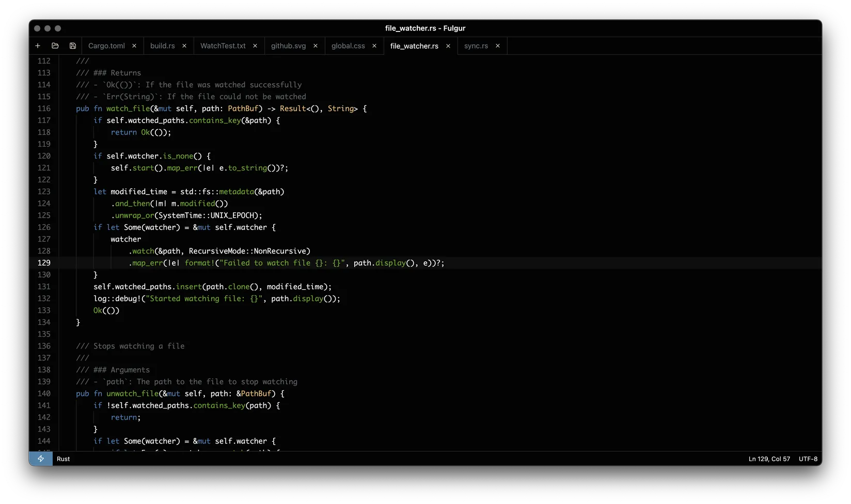Click the Ln 129, Col 57 indicator
This screenshot has height=504, width=851.
pos(769,459)
